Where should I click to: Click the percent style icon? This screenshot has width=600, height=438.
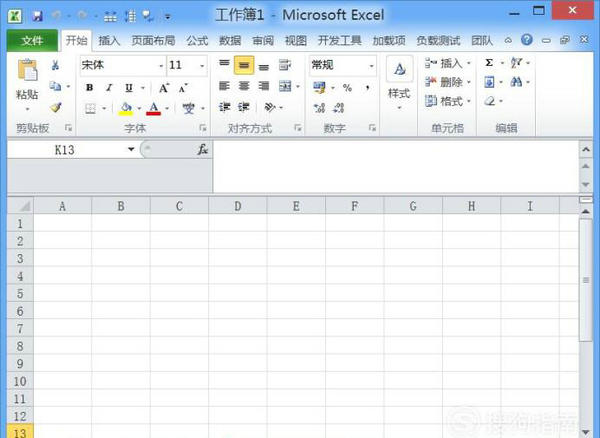[x=347, y=87]
